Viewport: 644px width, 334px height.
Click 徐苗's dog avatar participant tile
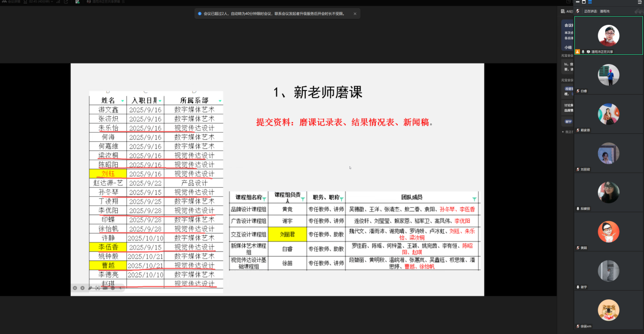(x=608, y=310)
